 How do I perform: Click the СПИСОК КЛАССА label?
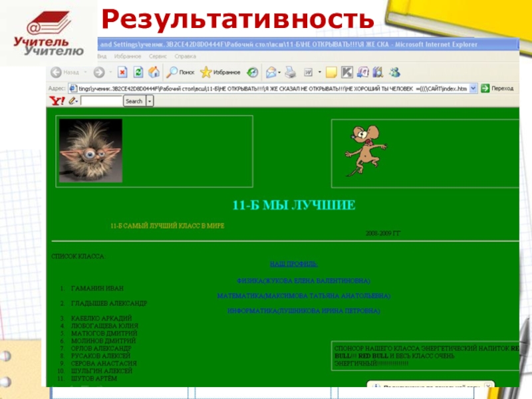[x=78, y=256]
